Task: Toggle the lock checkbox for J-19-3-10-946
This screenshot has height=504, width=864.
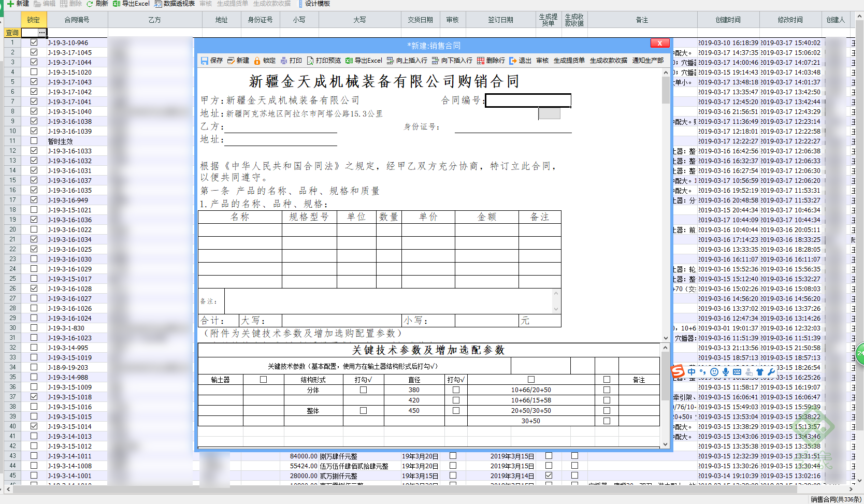Action: 34,42
